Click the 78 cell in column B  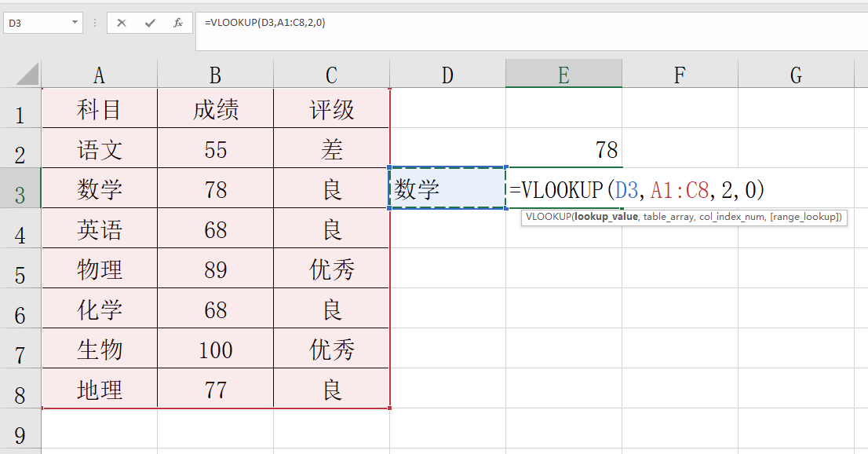(215, 188)
